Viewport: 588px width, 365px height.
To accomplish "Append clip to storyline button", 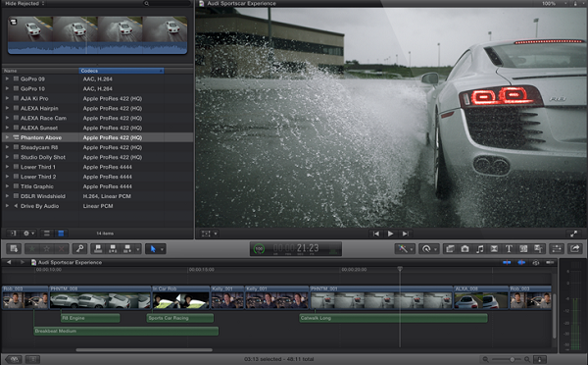I will [x=127, y=248].
